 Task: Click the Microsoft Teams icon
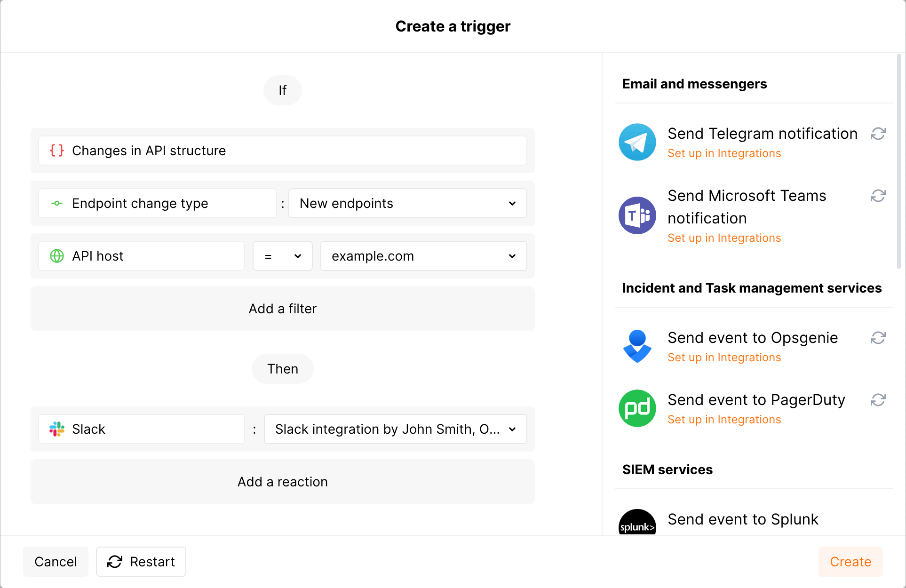637,215
